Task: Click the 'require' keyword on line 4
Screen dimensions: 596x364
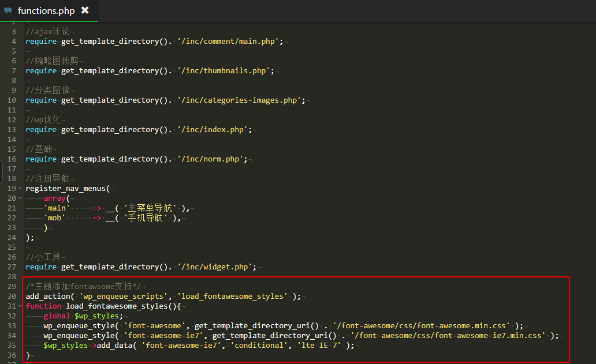Action: (x=41, y=41)
